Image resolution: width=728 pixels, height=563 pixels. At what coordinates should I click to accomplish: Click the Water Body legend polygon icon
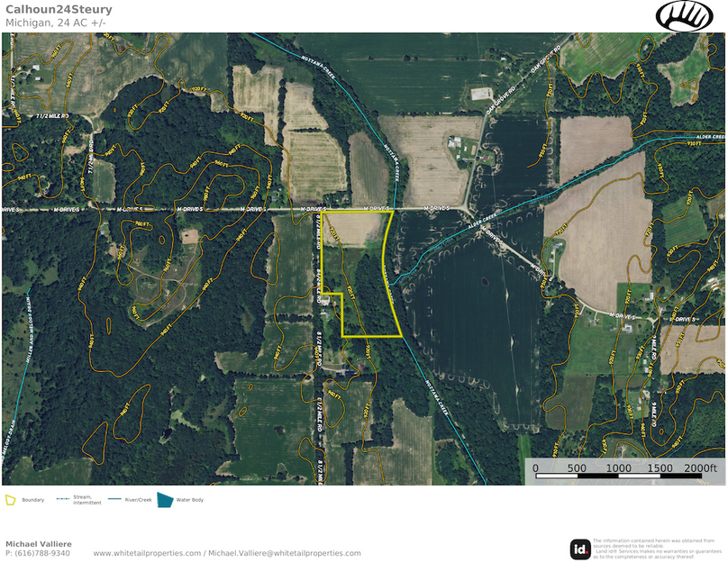coord(165,500)
